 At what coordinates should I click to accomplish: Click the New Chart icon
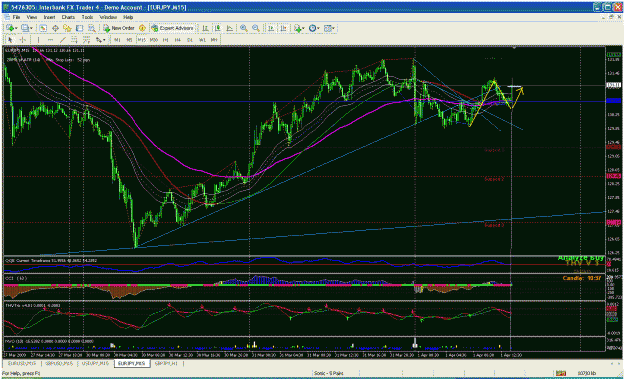pos(10,28)
